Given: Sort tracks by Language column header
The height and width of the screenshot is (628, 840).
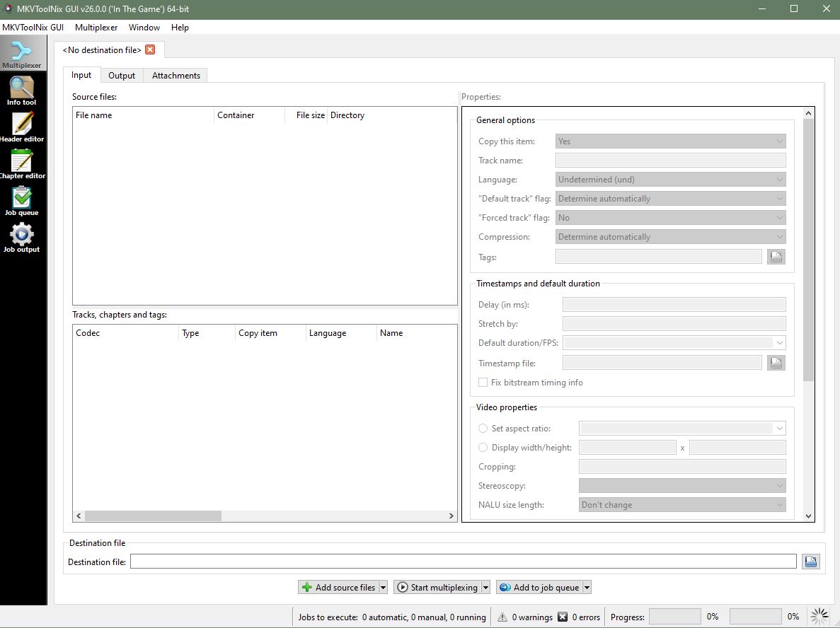Looking at the screenshot, I should pos(340,333).
